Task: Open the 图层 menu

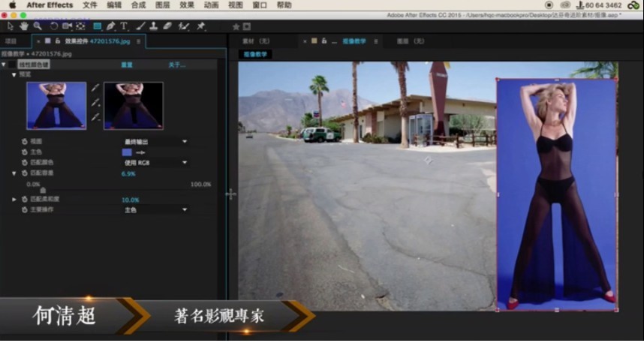Action: [163, 5]
